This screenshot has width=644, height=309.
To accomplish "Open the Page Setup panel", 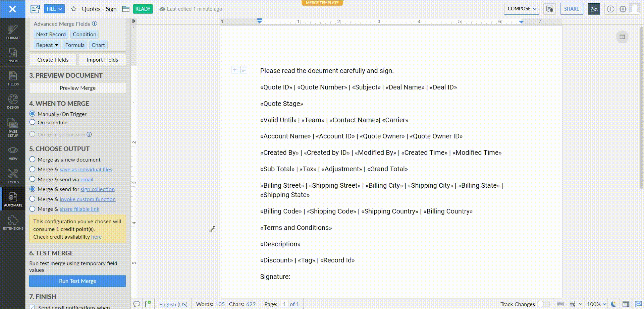I will (x=13, y=127).
